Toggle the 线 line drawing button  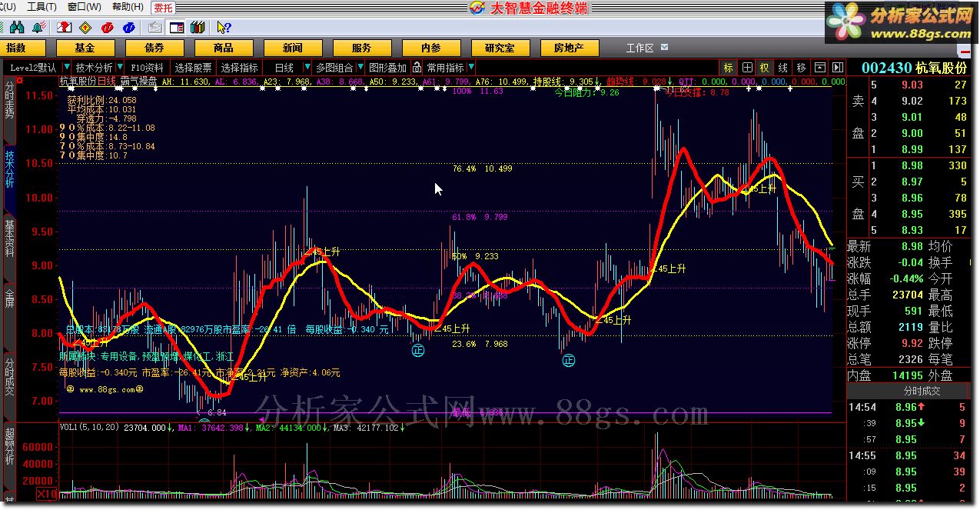click(783, 68)
